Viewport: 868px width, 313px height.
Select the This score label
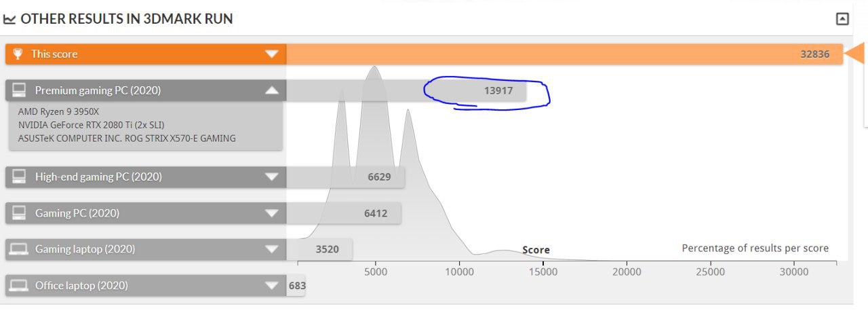point(54,54)
